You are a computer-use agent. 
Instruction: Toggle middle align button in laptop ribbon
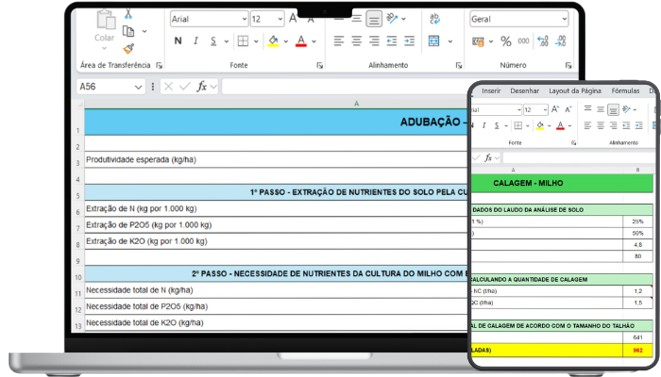357,19
